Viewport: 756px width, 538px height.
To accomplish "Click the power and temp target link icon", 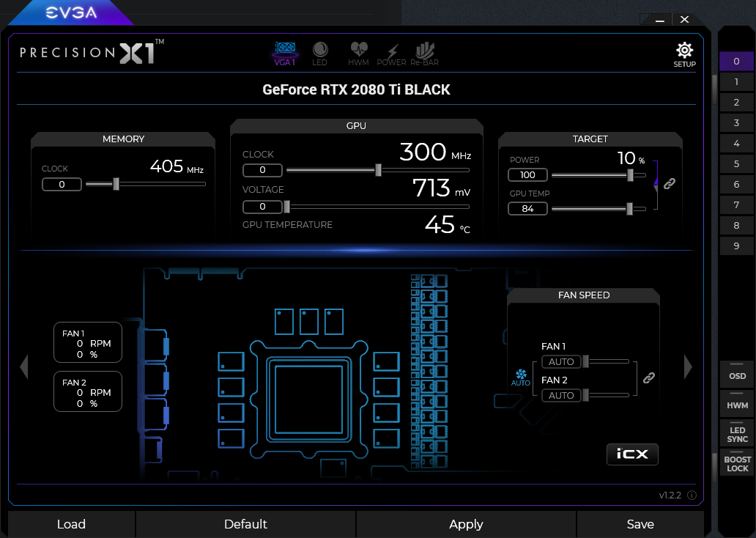I will pos(670,184).
